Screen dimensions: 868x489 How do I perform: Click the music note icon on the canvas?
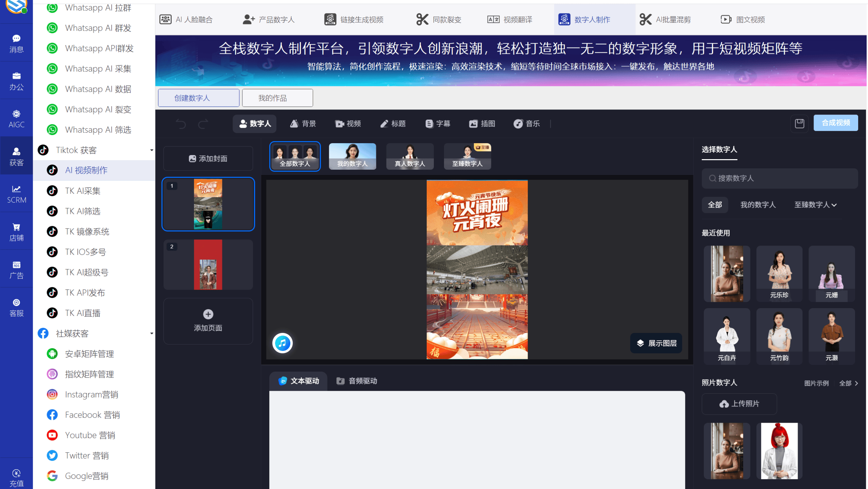coord(282,343)
